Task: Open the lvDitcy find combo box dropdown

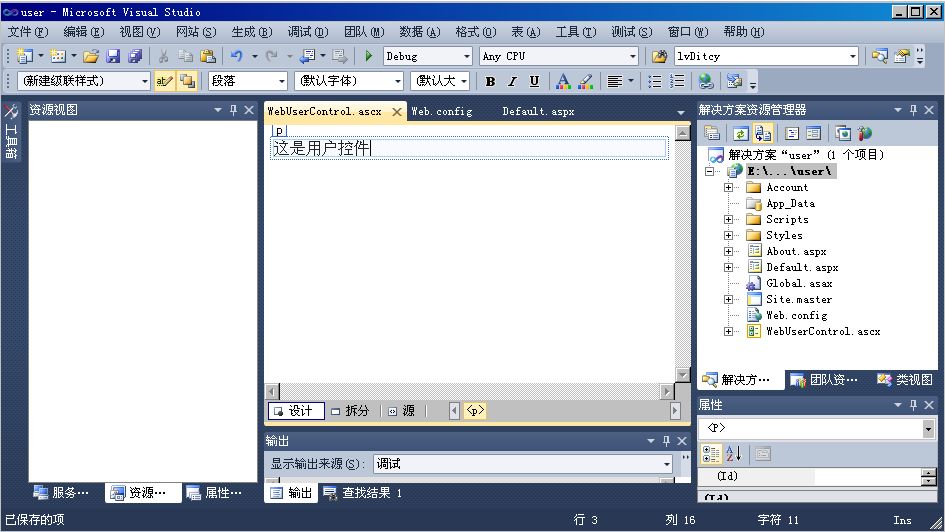Action: 852,57
